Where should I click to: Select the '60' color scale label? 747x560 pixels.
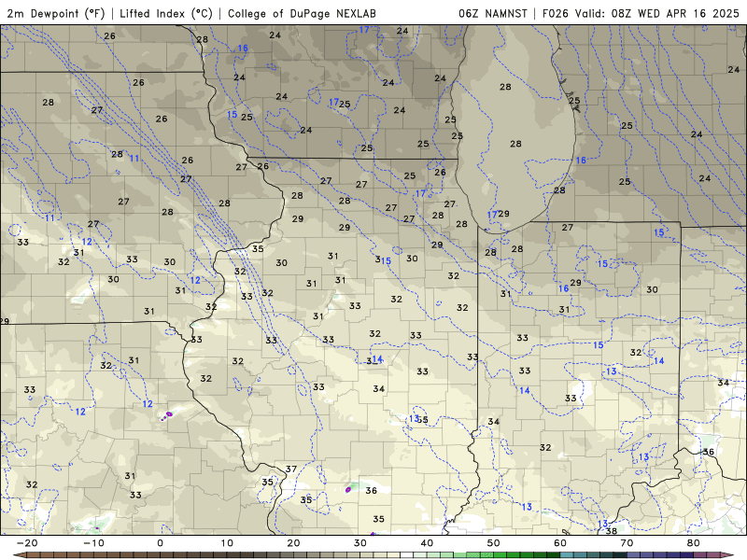click(x=560, y=543)
